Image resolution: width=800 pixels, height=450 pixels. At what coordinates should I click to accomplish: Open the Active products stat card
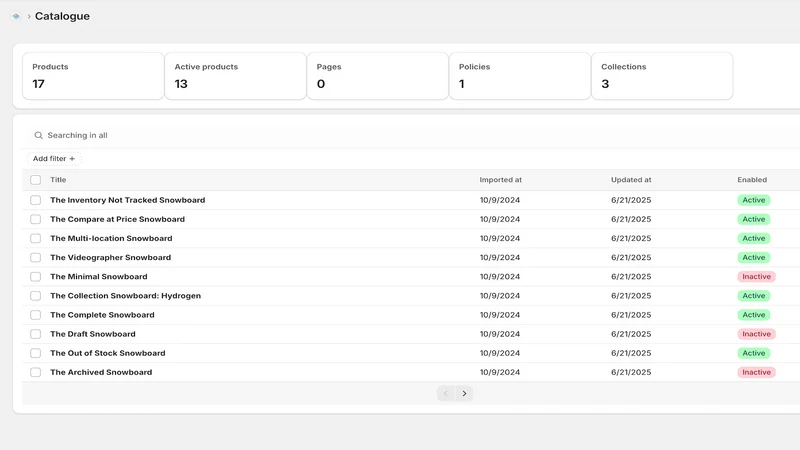pos(236,76)
